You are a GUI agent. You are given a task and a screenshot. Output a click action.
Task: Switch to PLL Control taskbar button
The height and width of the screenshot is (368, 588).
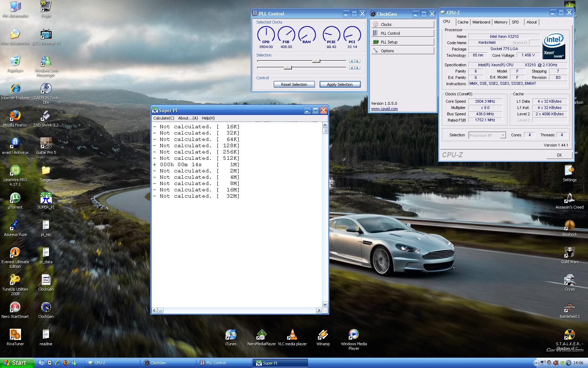pyautogui.click(x=224, y=363)
